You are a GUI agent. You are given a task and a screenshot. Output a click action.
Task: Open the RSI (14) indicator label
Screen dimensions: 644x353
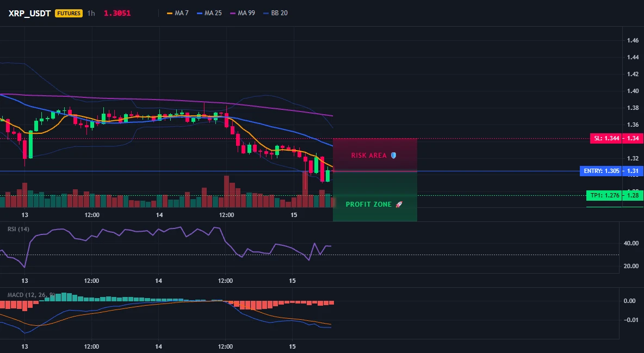click(18, 229)
